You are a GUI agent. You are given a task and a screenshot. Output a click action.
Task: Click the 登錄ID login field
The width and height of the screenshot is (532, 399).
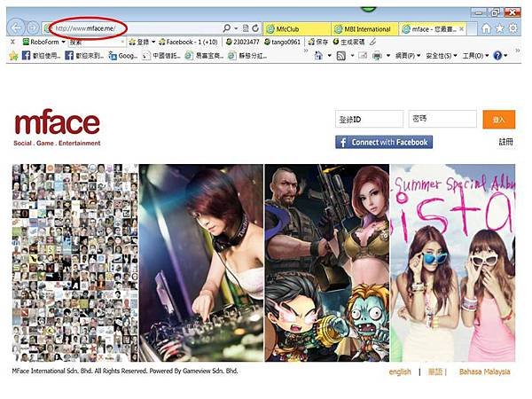tap(369, 119)
